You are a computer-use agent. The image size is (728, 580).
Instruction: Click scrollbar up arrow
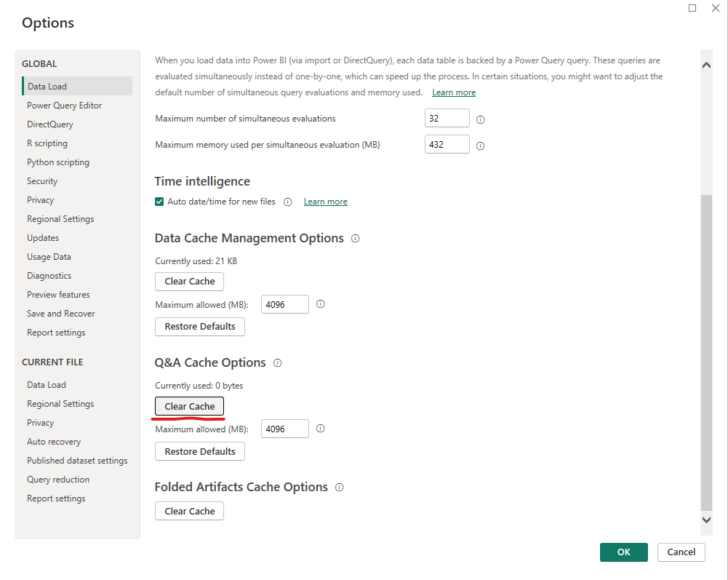(x=706, y=65)
